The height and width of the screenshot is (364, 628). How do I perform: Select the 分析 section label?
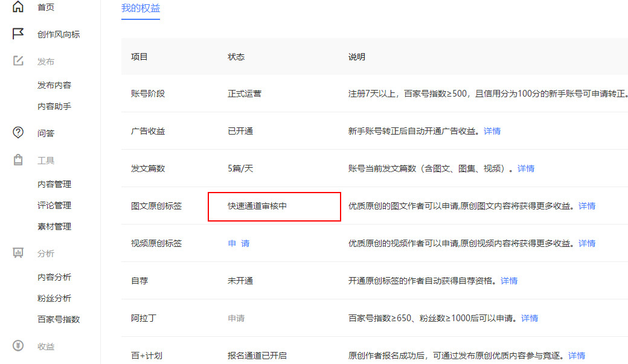(x=46, y=254)
